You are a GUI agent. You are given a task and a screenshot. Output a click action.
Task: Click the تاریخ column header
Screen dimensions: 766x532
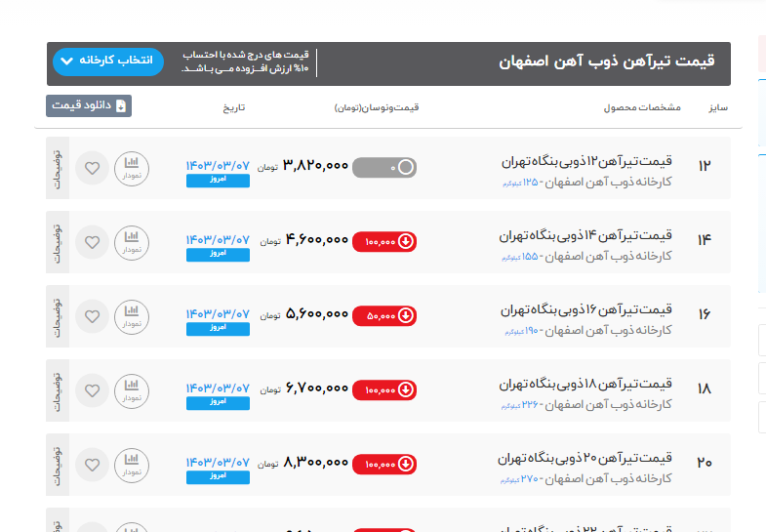[229, 107]
